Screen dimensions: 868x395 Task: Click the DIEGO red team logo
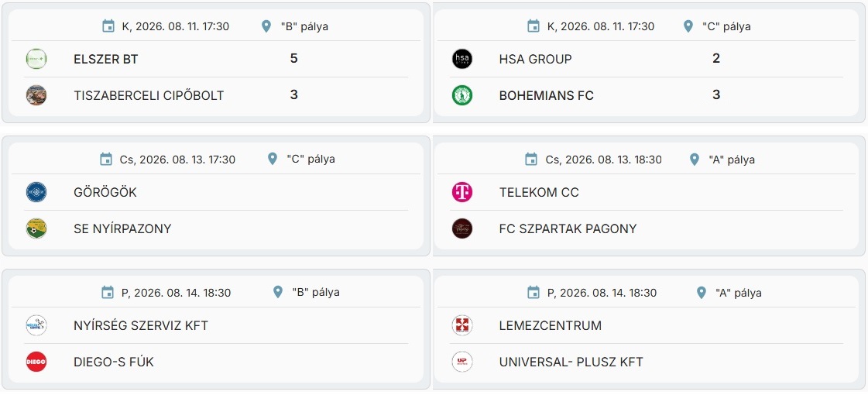pos(36,362)
